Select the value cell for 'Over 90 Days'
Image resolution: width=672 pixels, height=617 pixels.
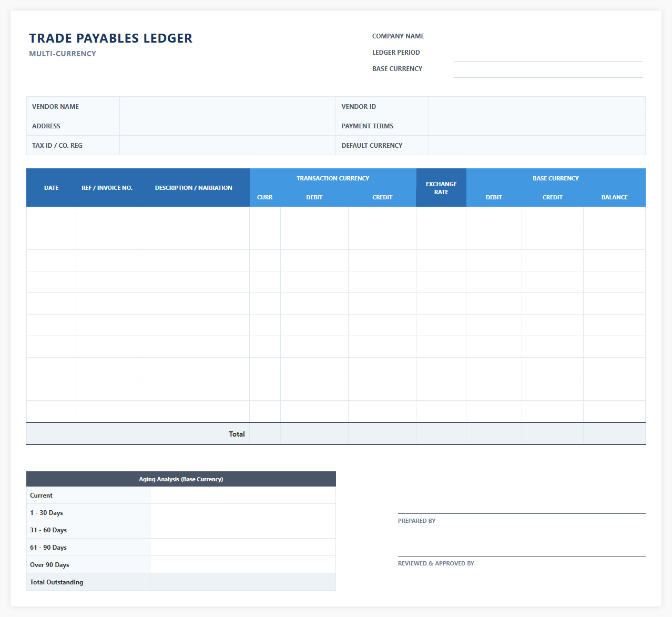click(243, 564)
